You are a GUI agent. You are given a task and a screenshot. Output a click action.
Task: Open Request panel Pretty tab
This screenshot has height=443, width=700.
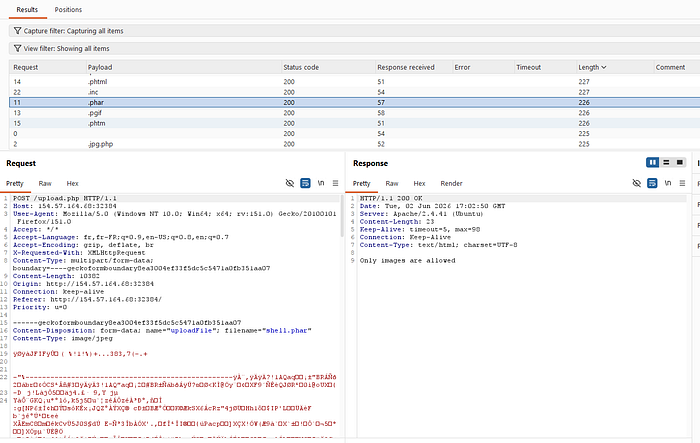pyautogui.click(x=15, y=183)
